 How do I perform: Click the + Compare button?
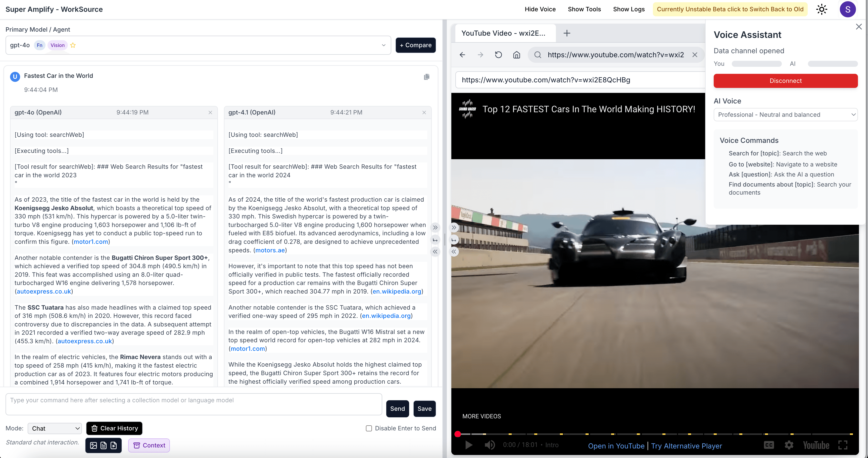click(415, 45)
